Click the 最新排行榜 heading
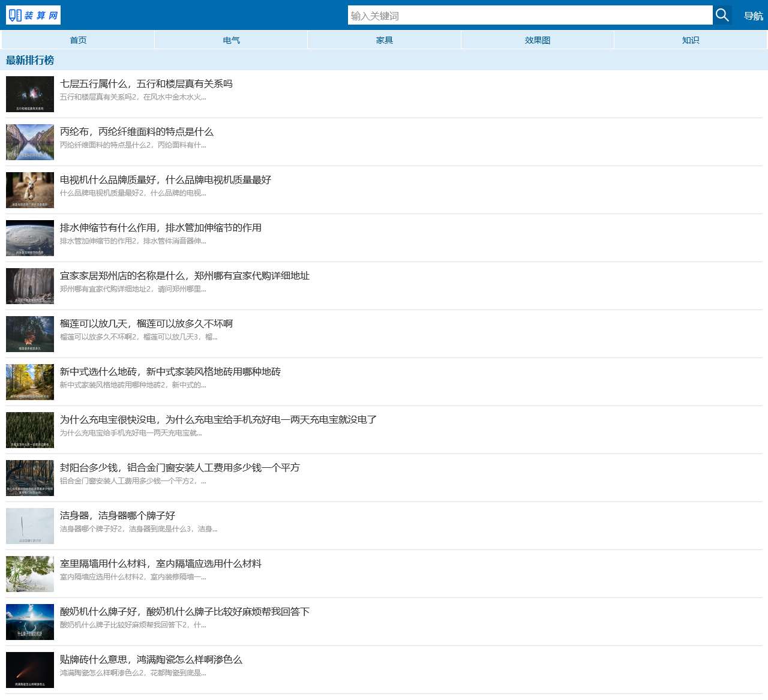Viewport: 768px width, 700px height. pyautogui.click(x=30, y=60)
